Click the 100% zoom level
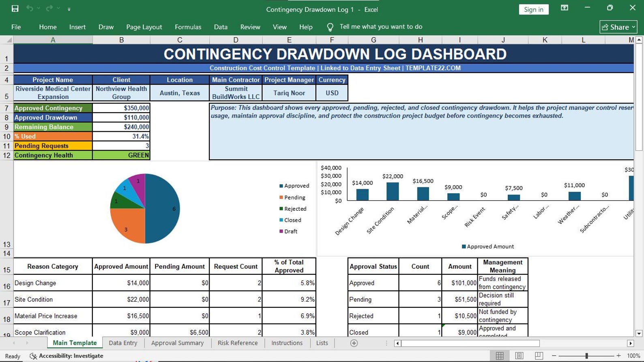 [633, 356]
